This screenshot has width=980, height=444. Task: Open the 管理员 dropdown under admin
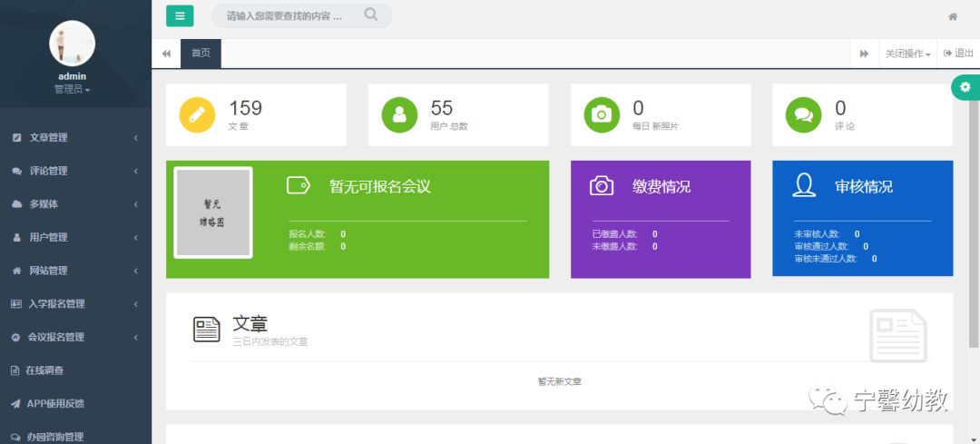click(x=72, y=89)
